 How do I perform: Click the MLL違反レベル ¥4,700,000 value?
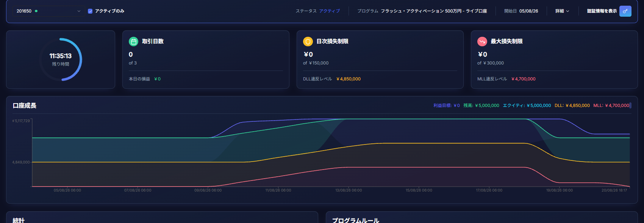coord(523,79)
